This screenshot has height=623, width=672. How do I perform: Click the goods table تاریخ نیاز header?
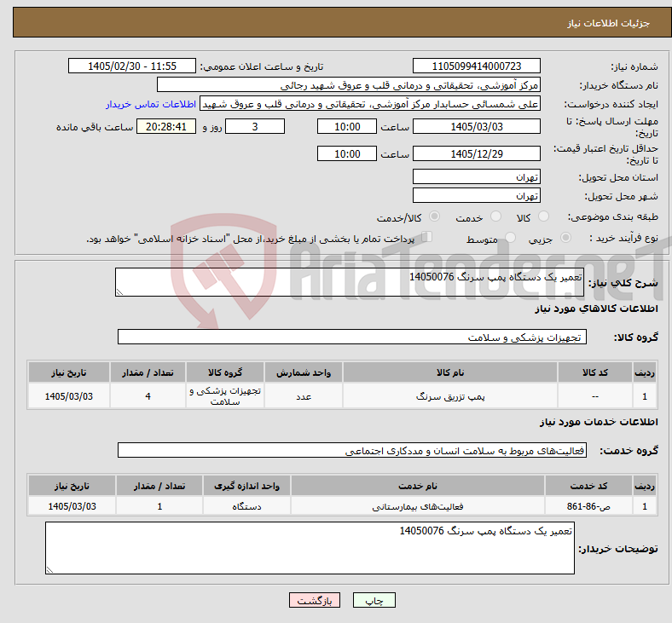click(x=69, y=372)
